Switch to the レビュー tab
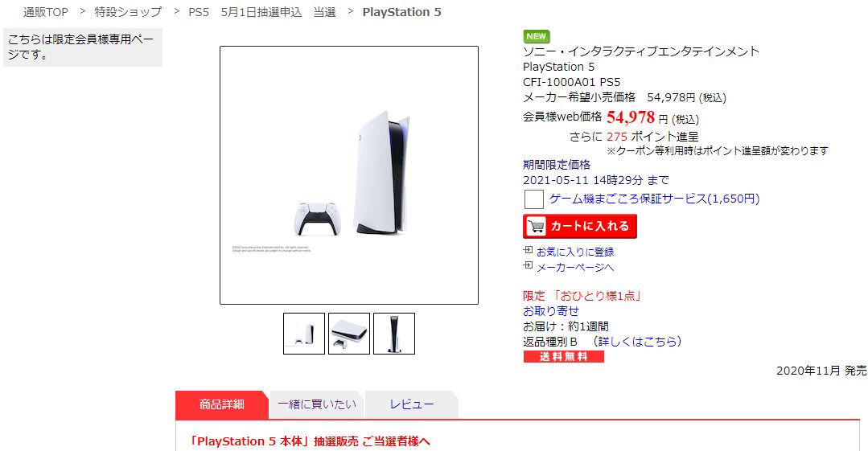The image size is (868, 451). coord(411,404)
